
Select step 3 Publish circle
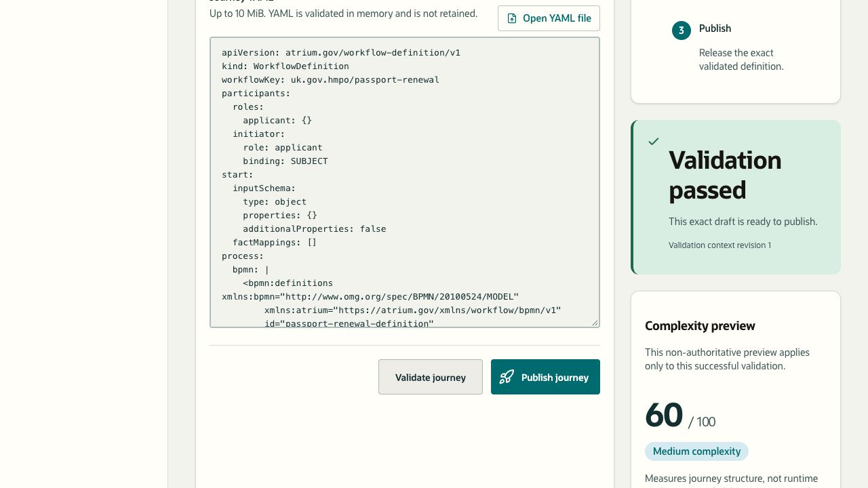(x=681, y=30)
